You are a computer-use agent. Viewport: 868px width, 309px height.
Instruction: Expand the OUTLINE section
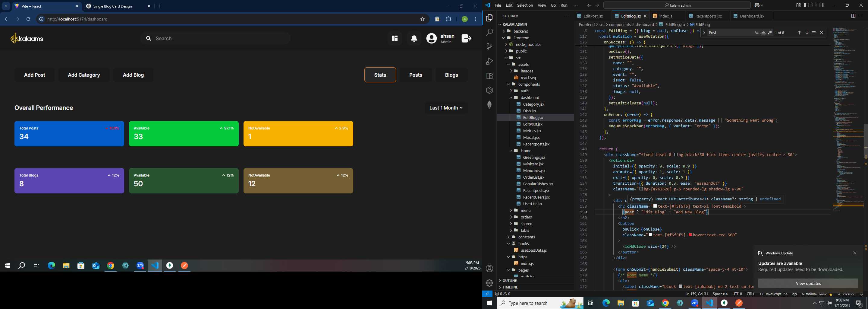[509, 281]
